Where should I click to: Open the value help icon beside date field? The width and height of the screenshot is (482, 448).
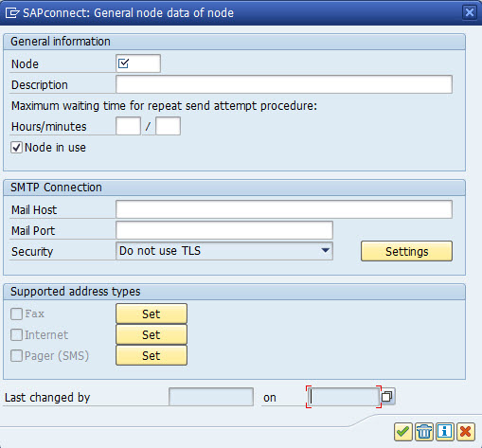click(x=387, y=397)
